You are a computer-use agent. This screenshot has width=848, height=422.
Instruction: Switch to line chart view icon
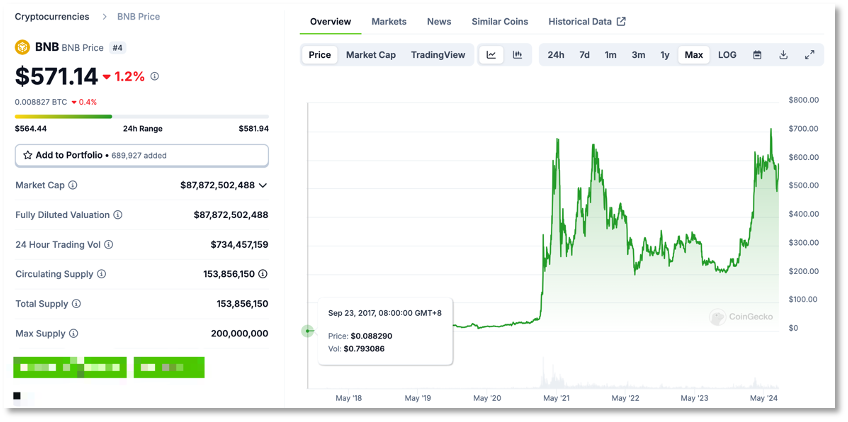[491, 55]
